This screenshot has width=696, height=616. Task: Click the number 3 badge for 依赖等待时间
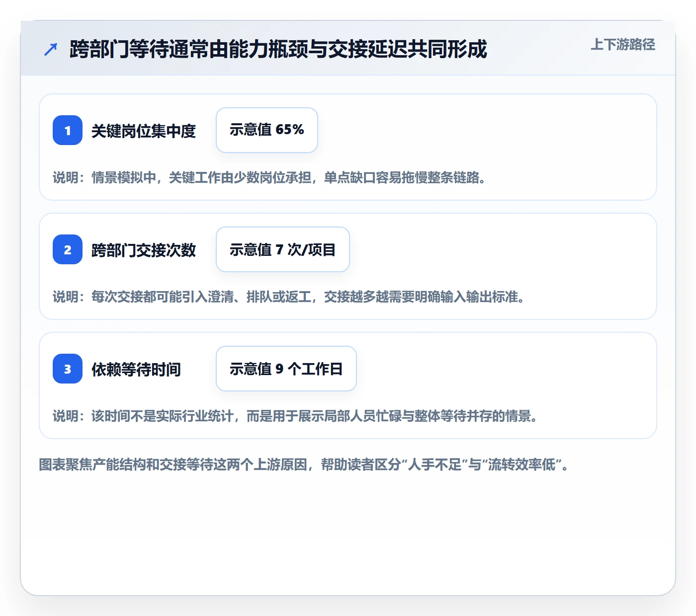tap(68, 369)
